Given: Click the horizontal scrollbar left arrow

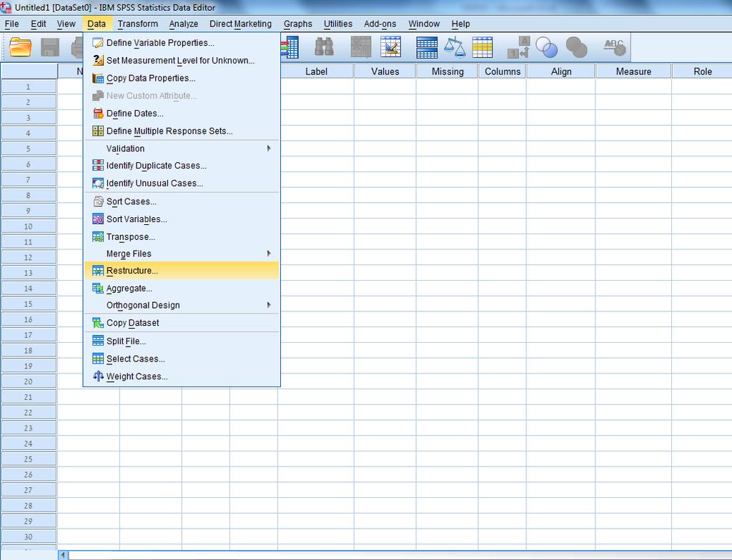Looking at the screenshot, I should [x=64, y=555].
